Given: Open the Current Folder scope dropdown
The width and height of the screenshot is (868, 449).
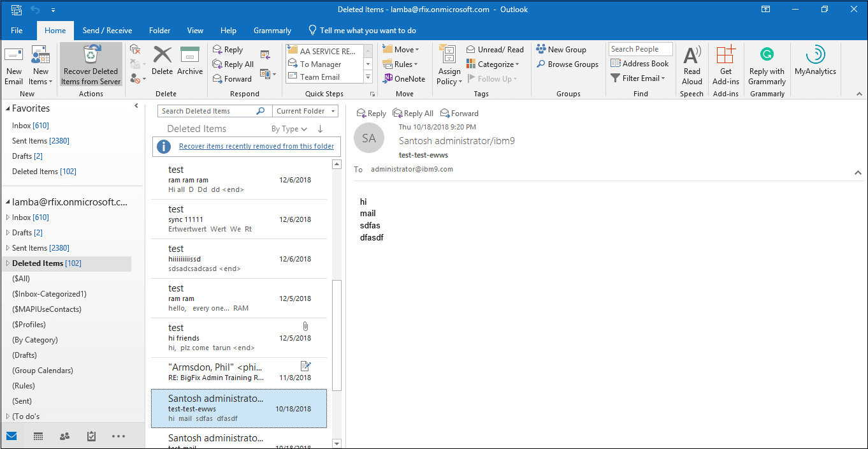Looking at the screenshot, I should (x=305, y=111).
